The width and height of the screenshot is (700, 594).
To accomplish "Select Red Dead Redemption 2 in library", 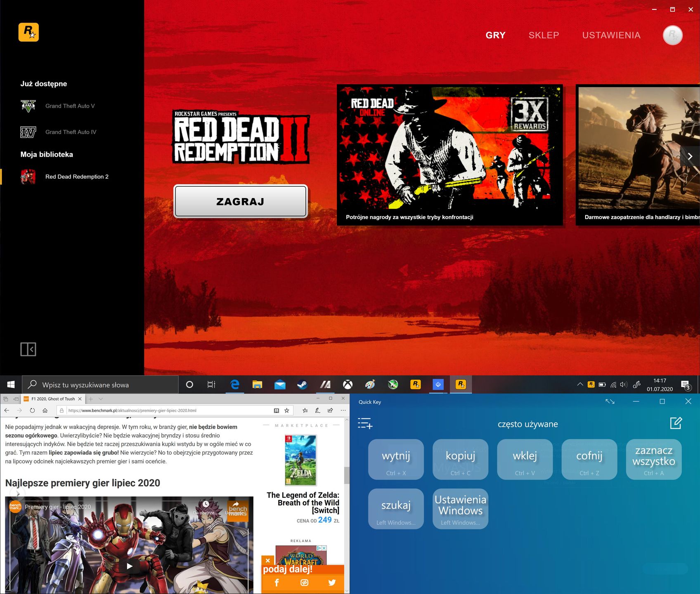I will [65, 177].
